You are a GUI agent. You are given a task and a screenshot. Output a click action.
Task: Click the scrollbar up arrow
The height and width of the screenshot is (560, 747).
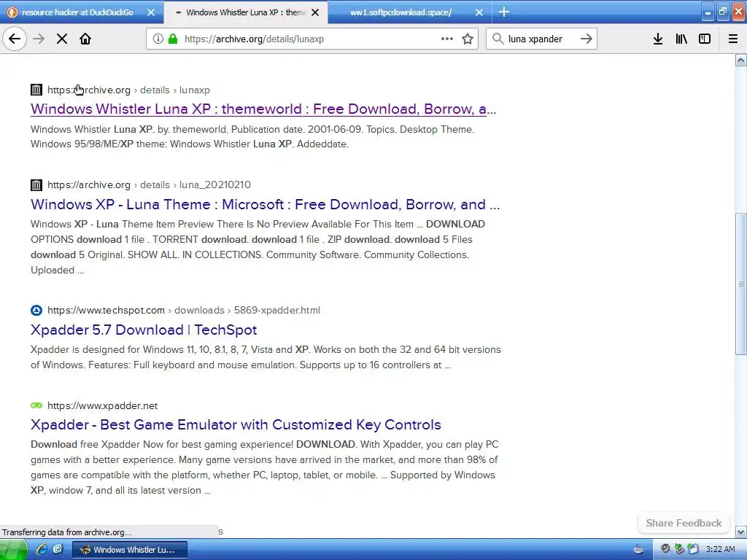741,60
